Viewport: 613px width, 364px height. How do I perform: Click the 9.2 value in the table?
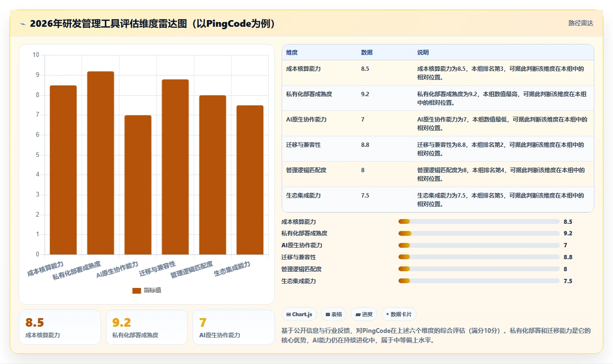[x=365, y=94]
